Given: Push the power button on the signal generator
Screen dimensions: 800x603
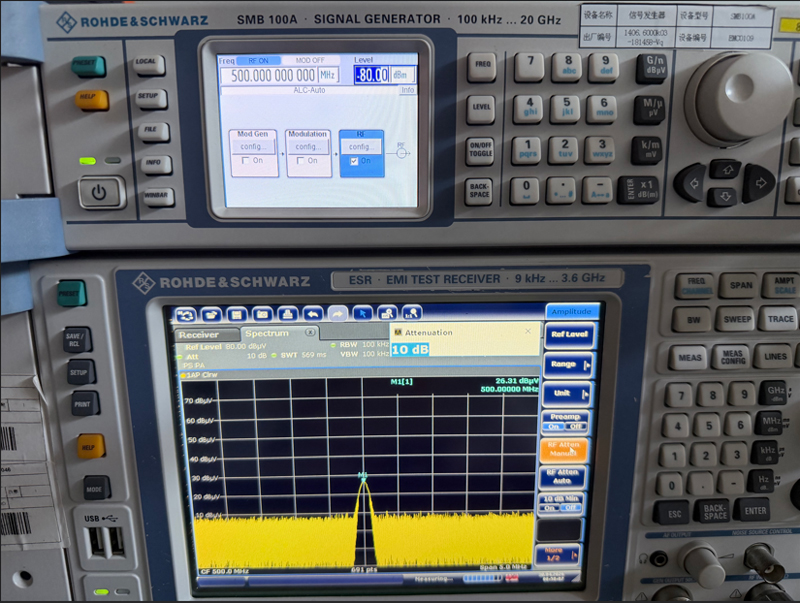Looking at the screenshot, I should 99,192.
